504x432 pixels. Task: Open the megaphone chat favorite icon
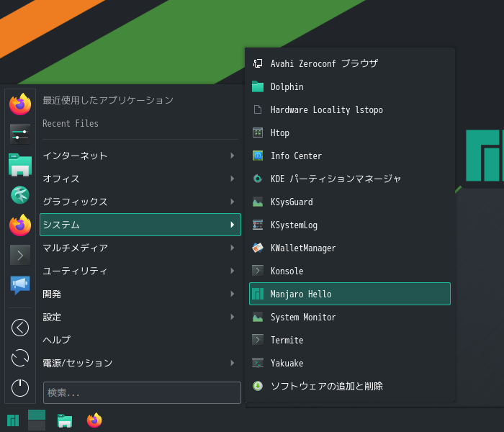(x=20, y=285)
